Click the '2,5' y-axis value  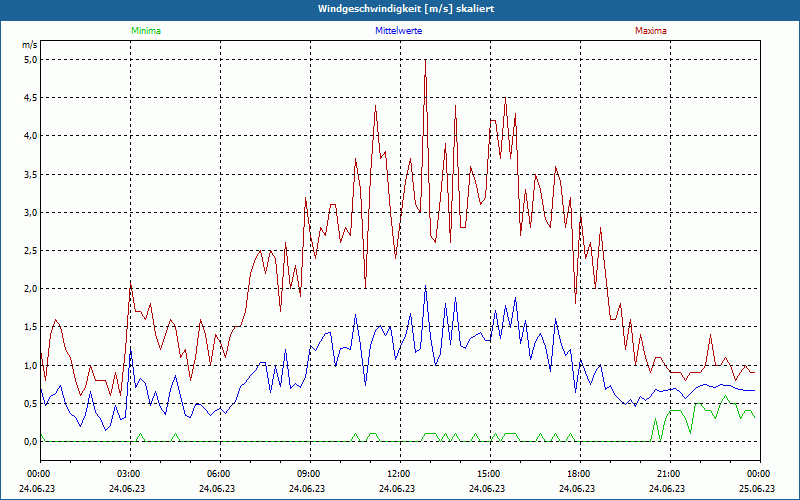pyautogui.click(x=31, y=251)
